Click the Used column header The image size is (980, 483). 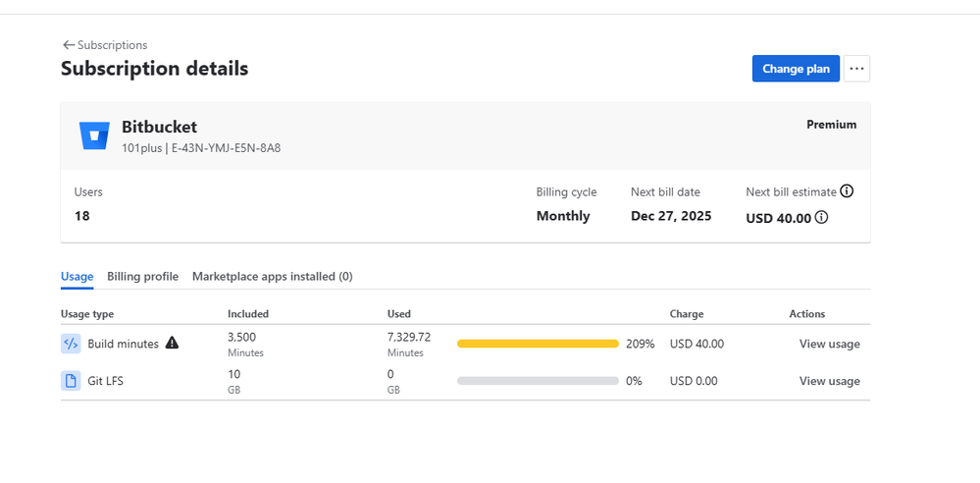[x=398, y=314]
